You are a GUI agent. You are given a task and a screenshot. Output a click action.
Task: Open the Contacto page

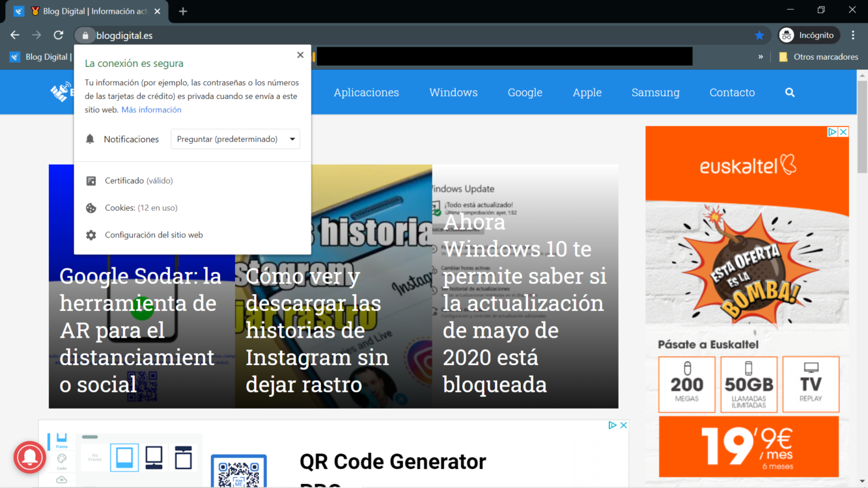coord(732,92)
